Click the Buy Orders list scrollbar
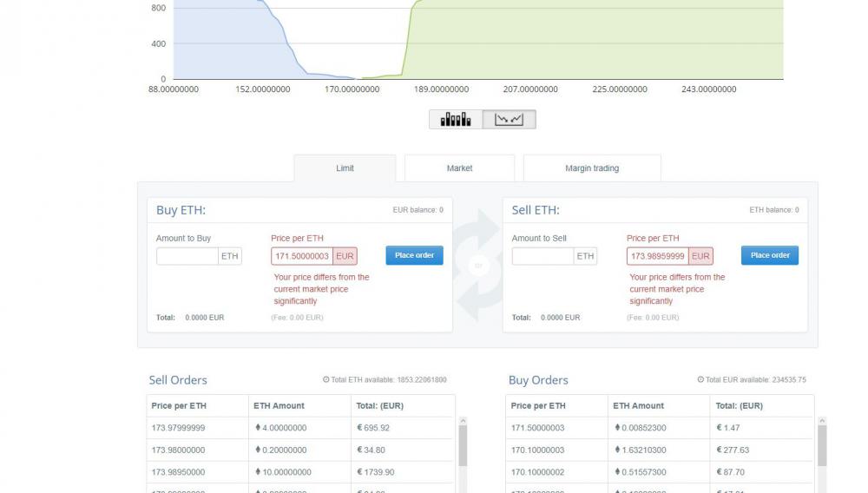This screenshot has height=493, width=868. tap(822, 446)
